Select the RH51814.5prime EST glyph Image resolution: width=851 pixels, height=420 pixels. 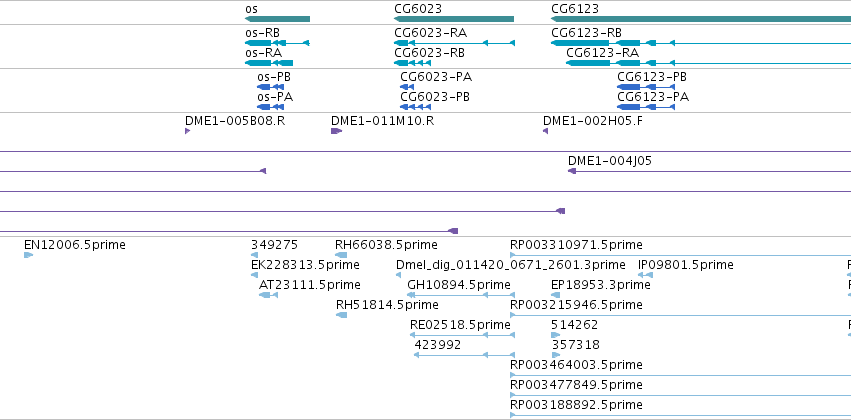point(341,315)
